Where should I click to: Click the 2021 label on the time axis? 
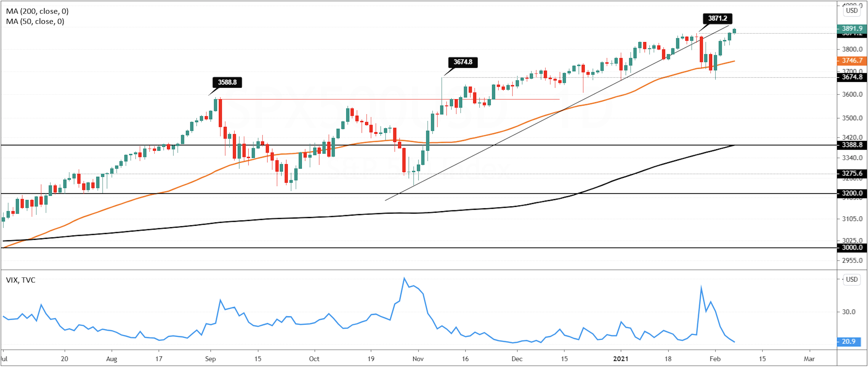(x=621, y=358)
